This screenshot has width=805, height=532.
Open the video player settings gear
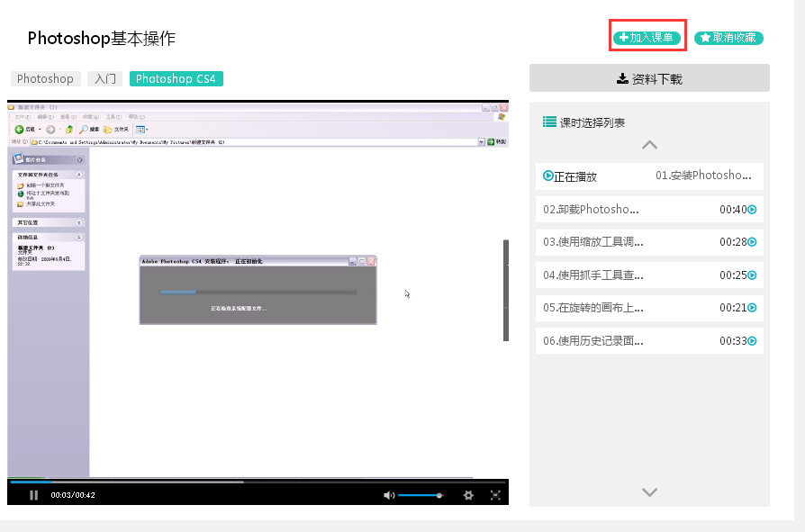468,494
